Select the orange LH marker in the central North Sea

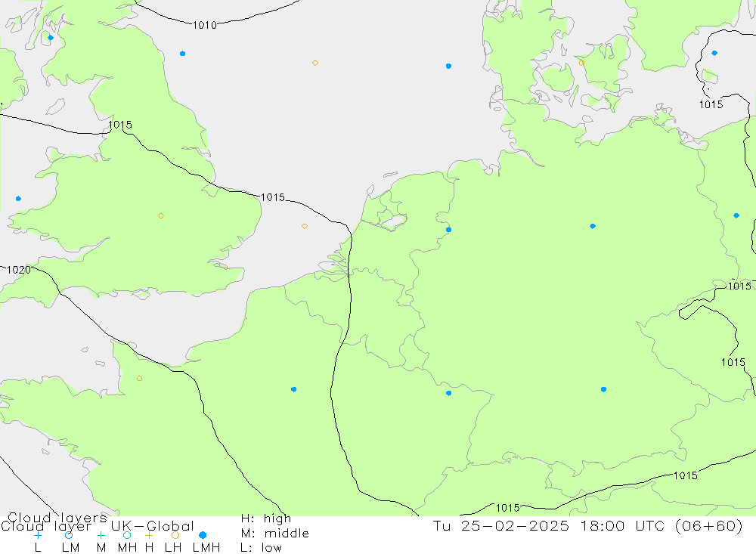pyautogui.click(x=314, y=63)
